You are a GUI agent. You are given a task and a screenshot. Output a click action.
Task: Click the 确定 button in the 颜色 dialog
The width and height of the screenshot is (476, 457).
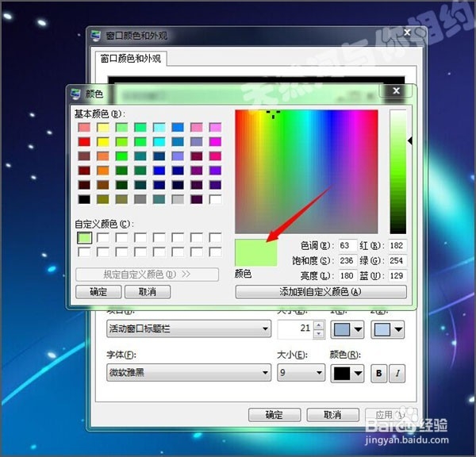pos(98,292)
